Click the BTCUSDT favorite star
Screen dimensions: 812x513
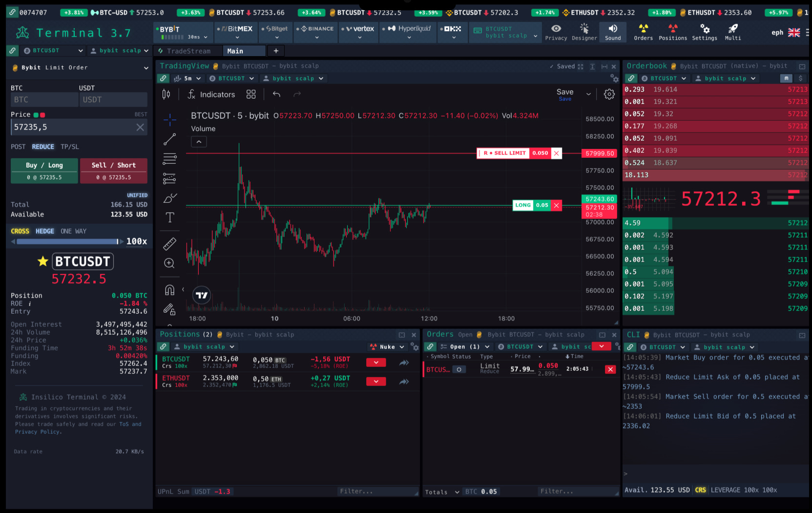pyautogui.click(x=43, y=261)
